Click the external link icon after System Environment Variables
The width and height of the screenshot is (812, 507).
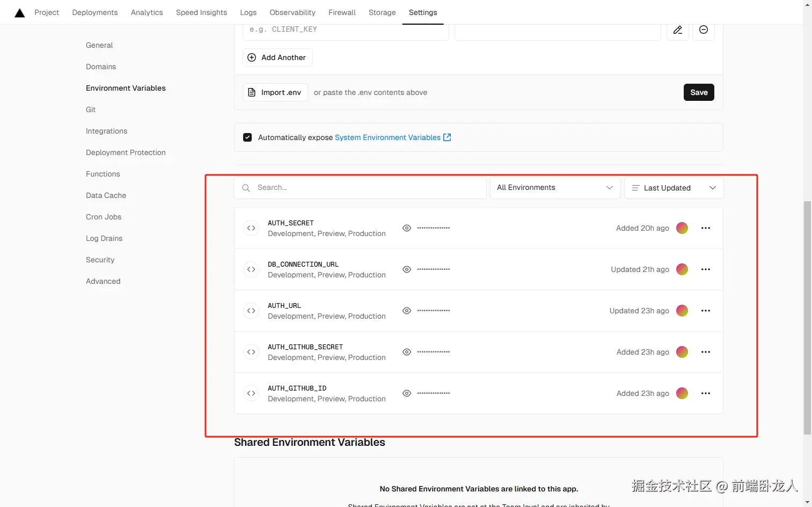click(447, 137)
